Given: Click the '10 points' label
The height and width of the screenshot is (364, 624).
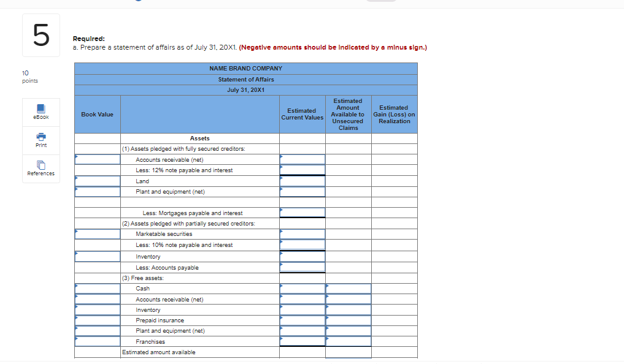Looking at the screenshot, I should [30, 77].
